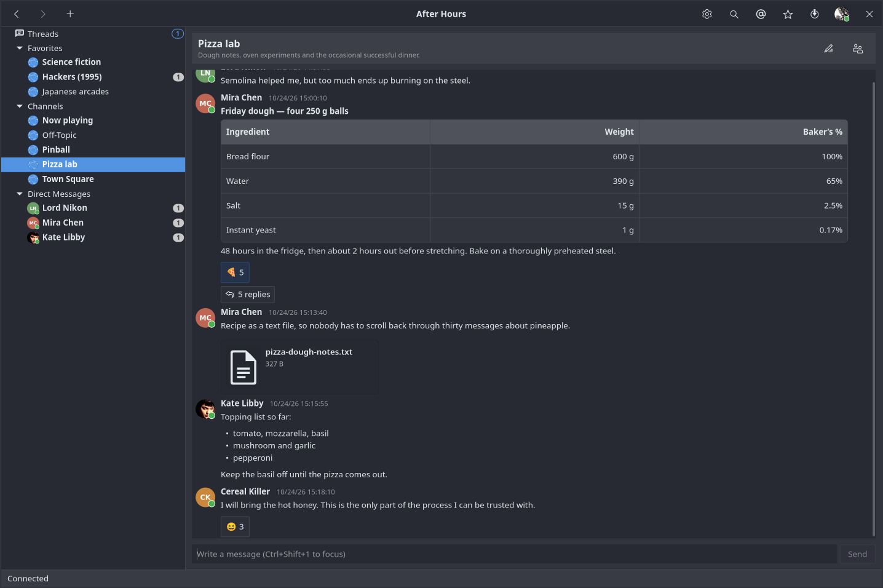Click the Salt ingredient cell
Screen dimensions: 883x588
(325, 206)
